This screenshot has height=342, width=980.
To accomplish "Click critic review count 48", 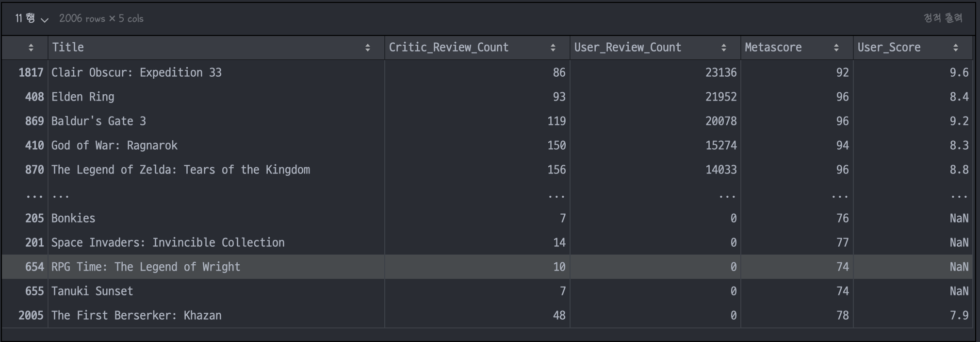I will pos(559,315).
